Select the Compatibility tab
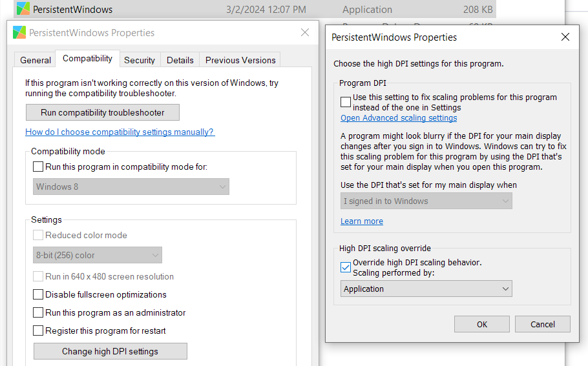The image size is (588, 366). click(87, 59)
